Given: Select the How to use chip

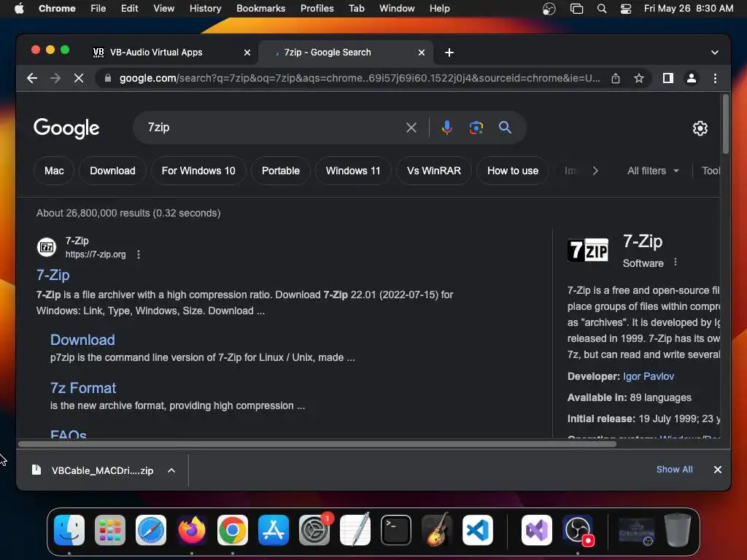Looking at the screenshot, I should pyautogui.click(x=513, y=171).
